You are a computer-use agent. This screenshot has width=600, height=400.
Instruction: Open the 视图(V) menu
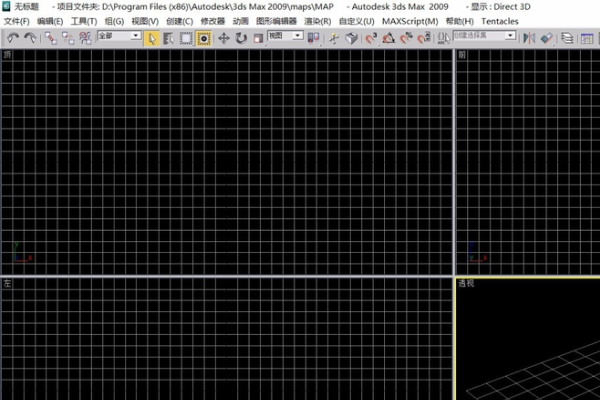[x=145, y=21]
